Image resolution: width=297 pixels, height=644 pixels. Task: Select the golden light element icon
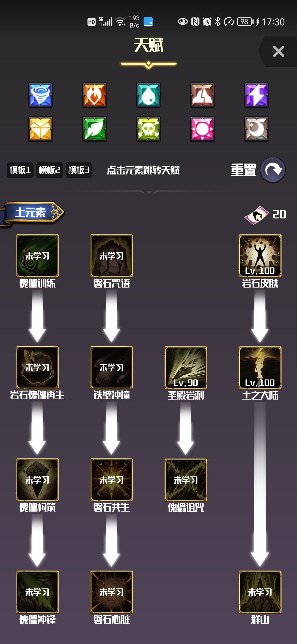point(40,129)
